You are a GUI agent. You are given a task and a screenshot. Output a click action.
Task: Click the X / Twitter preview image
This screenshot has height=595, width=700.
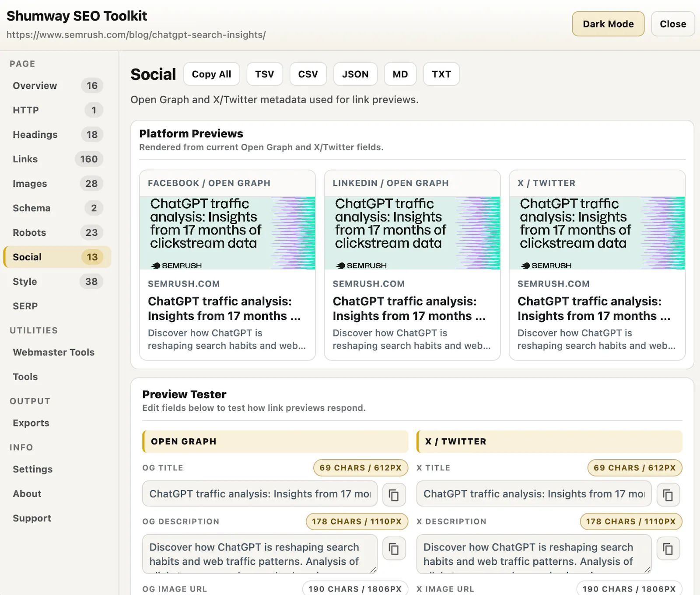(x=597, y=233)
